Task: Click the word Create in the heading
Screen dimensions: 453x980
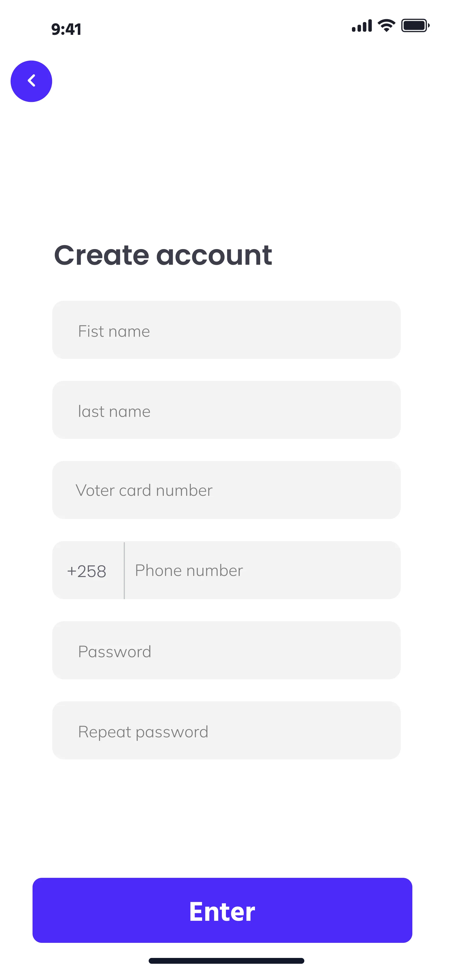Action: [101, 255]
